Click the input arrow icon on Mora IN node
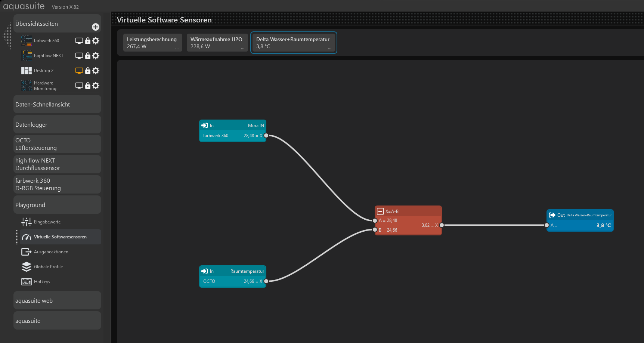The image size is (644, 343). pos(205,126)
